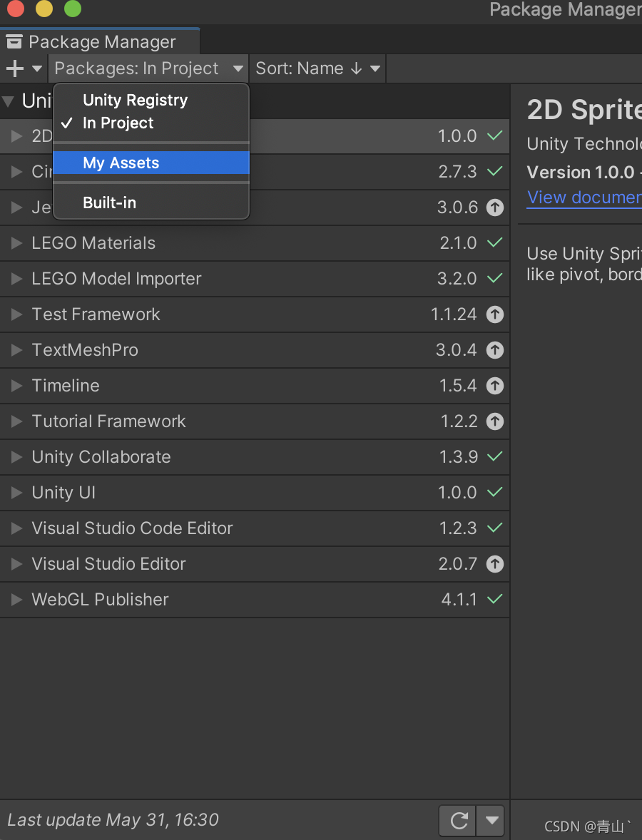This screenshot has height=840, width=642.
Task: Select the WebGL Publisher package entry
Action: pyautogui.click(x=255, y=600)
